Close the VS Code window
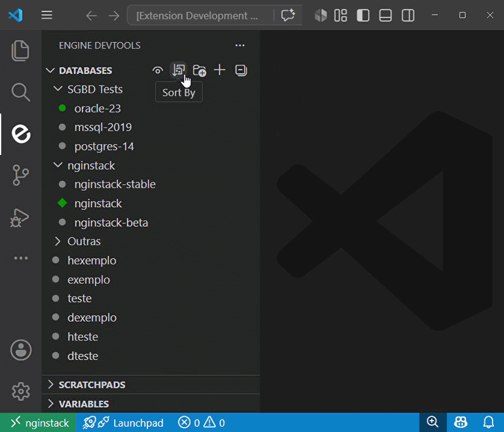This screenshot has height=432, width=504. tap(490, 15)
